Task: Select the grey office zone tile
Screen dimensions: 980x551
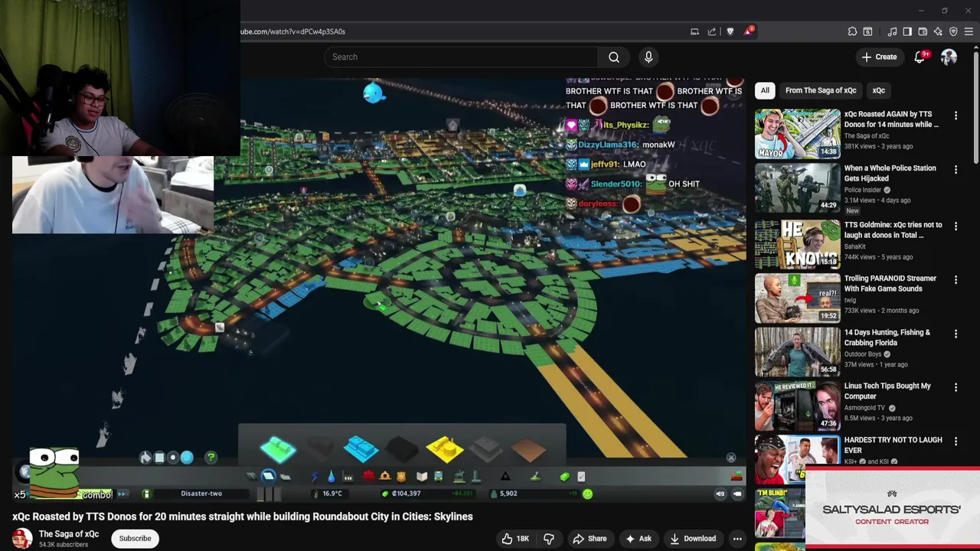Action: pos(486,449)
